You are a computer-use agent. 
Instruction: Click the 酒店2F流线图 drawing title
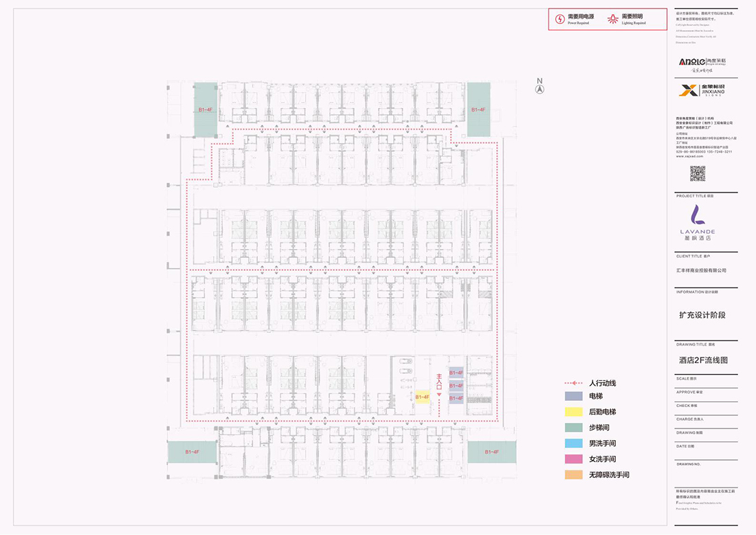click(702, 360)
